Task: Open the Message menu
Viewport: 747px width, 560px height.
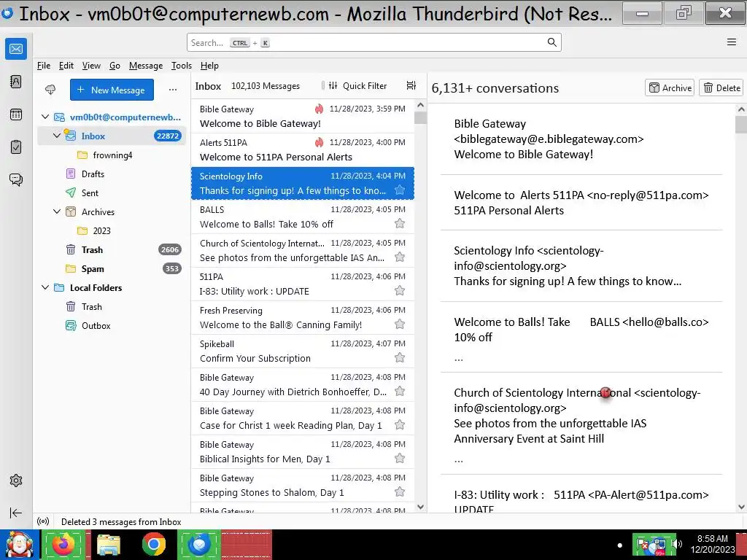Action: (146, 66)
